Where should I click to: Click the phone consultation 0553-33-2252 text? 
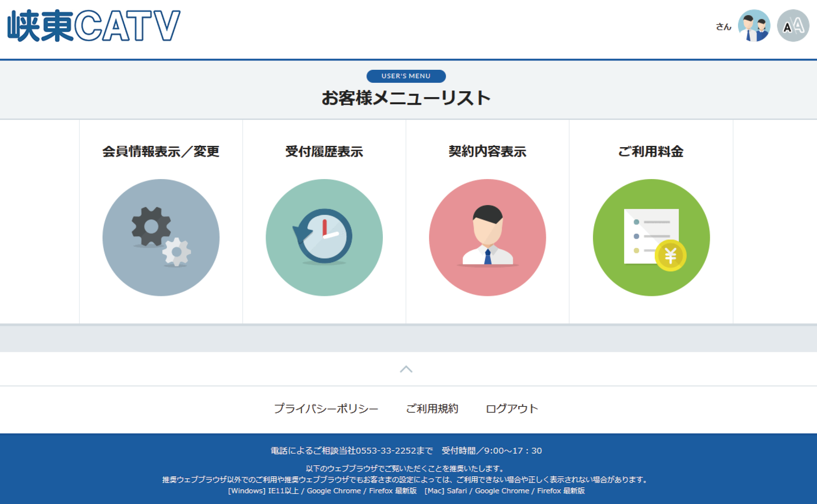point(406,451)
